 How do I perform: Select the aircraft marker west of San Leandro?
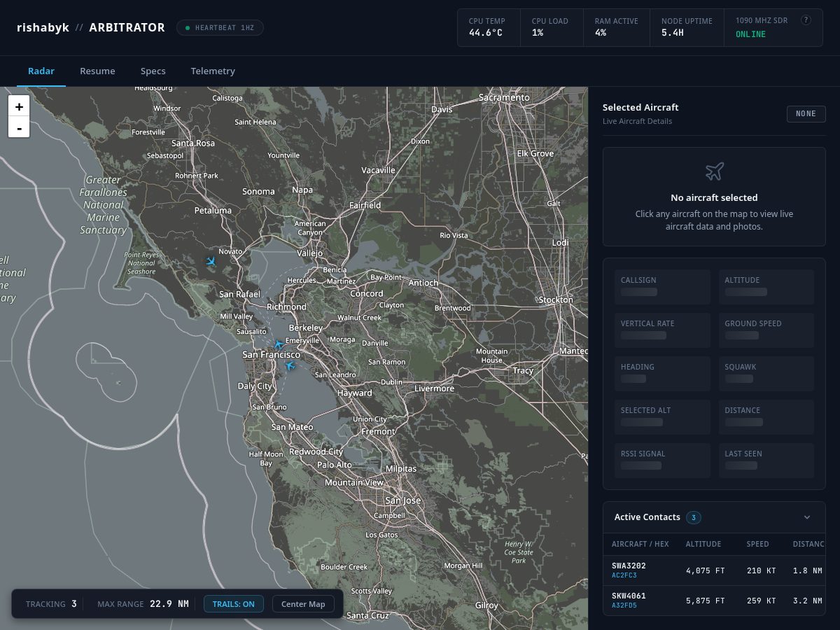coord(290,365)
